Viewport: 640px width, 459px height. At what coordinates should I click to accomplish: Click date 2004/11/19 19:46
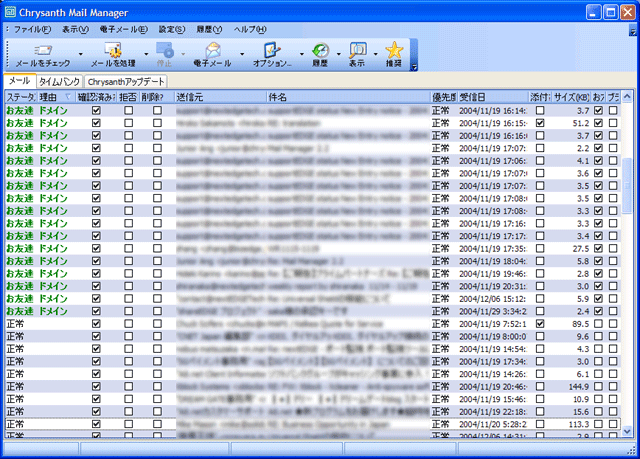point(493,274)
